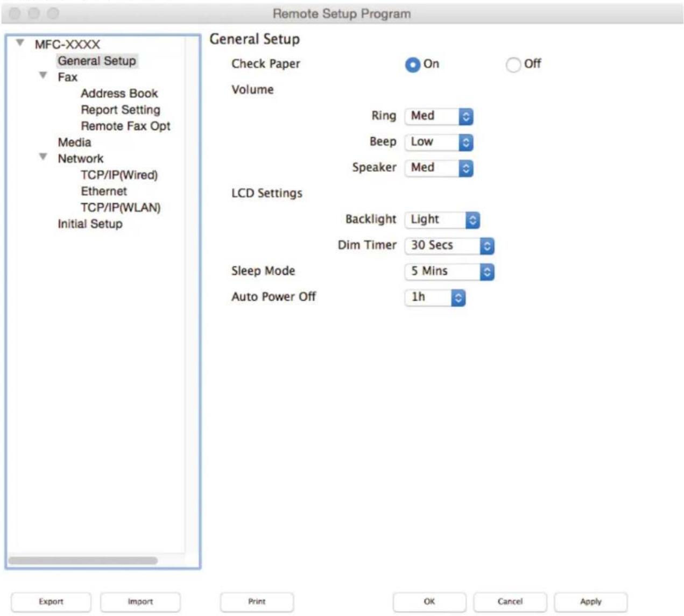The width and height of the screenshot is (684, 616).
Task: Click the Export button
Action: coord(51,601)
